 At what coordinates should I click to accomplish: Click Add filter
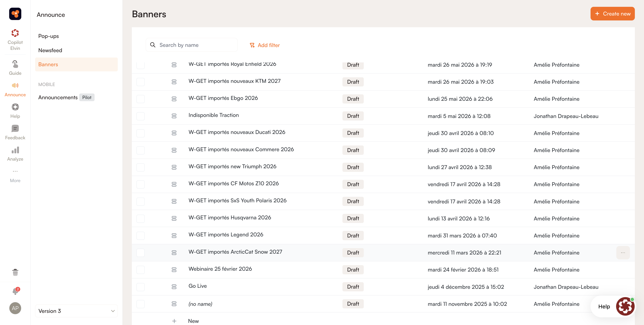(x=265, y=45)
